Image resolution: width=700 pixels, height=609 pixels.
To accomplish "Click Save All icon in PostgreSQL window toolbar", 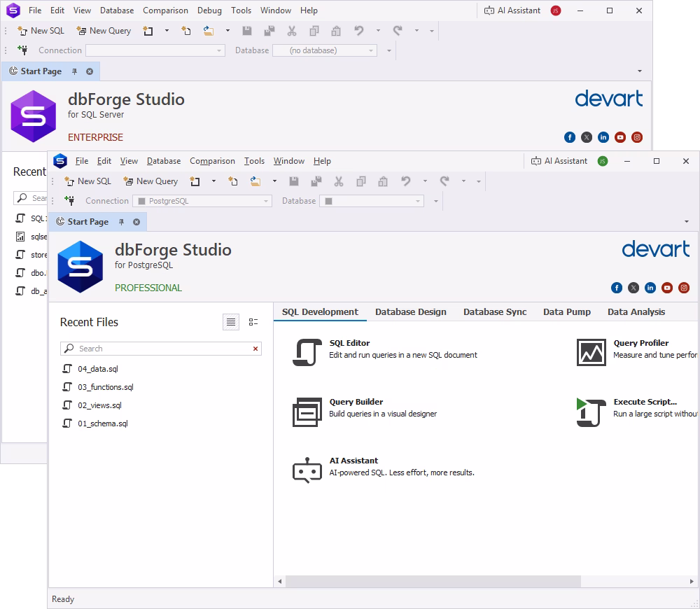I will (x=316, y=181).
